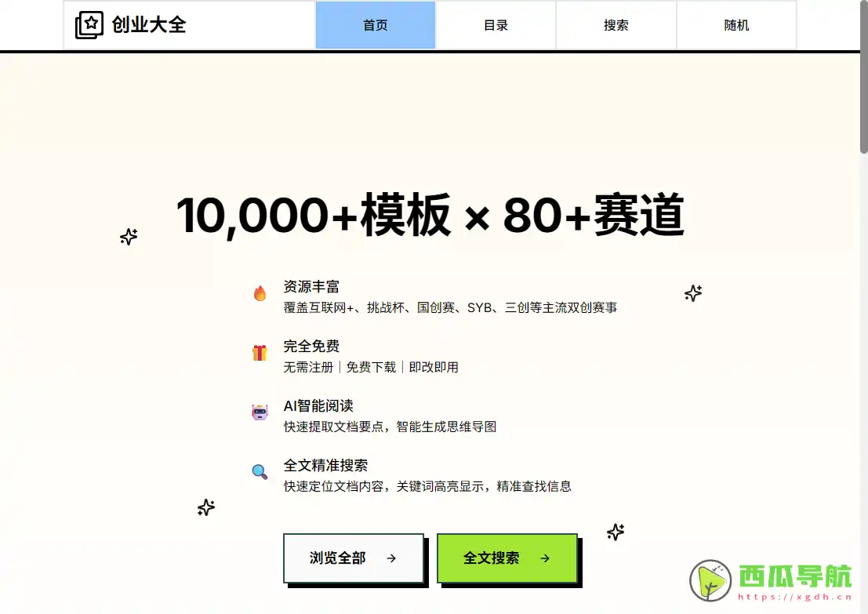
Task: Click the 全文精准搜索 heading
Action: (325, 466)
